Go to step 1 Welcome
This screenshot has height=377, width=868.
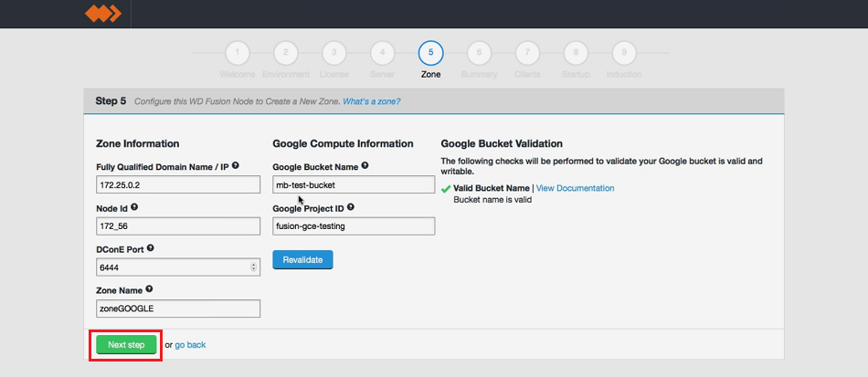click(238, 53)
